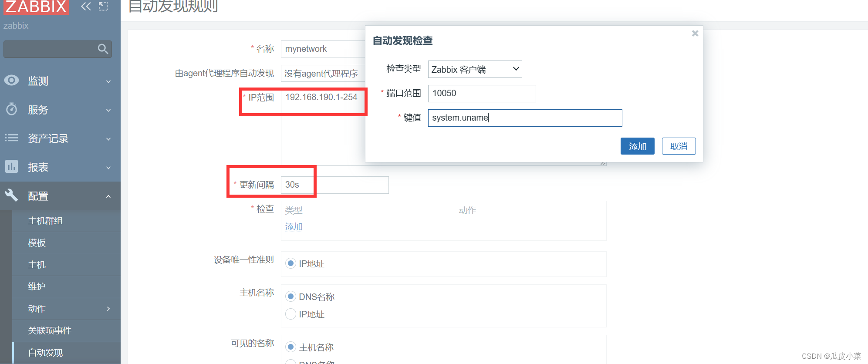Click the 动作 column header in 检查
This screenshot has height=364, width=868.
[467, 210]
